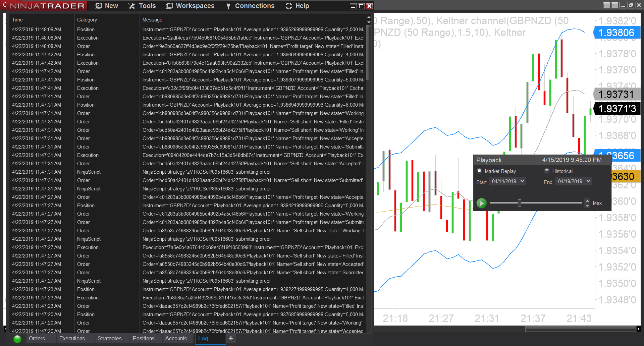Select the Historical radio button

547,171
